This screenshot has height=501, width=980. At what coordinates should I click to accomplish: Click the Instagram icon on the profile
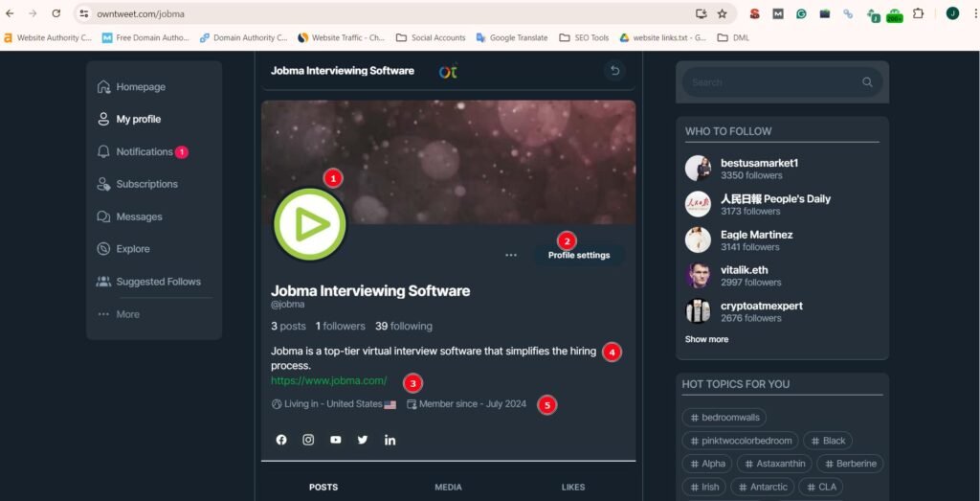pos(308,440)
